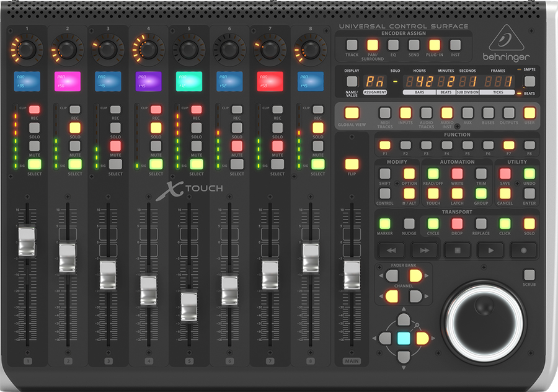This screenshot has height=392, width=558.
Task: Select Pan/Surround encoder assignment
Action: click(x=373, y=45)
